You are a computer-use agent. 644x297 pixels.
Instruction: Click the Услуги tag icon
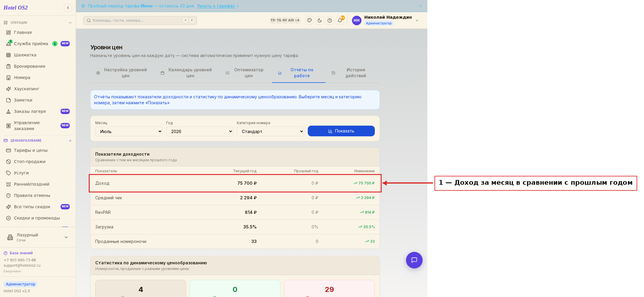[9, 173]
